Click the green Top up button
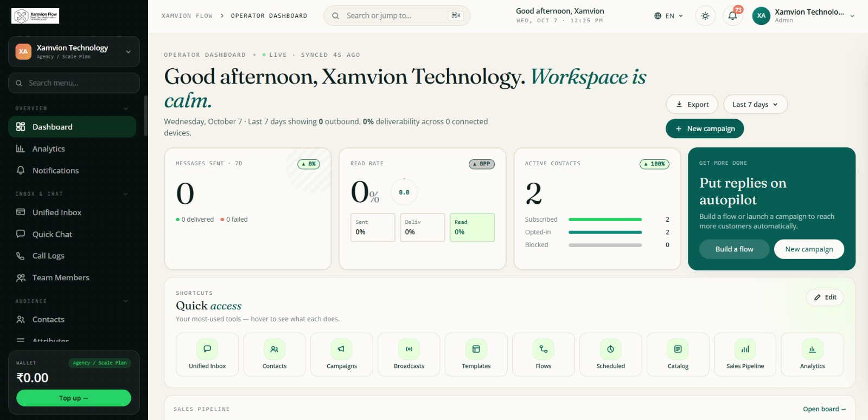The width and height of the screenshot is (868, 420). (x=74, y=398)
